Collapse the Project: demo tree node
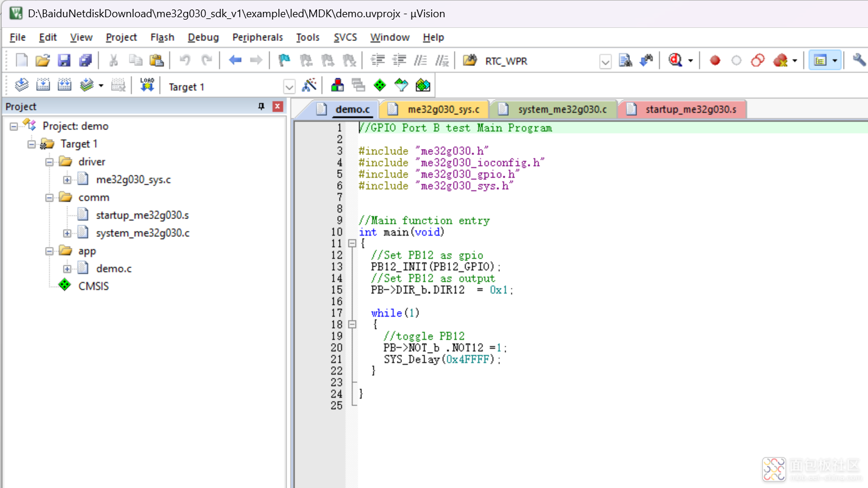Image resolution: width=868 pixels, height=488 pixels. coord(14,126)
